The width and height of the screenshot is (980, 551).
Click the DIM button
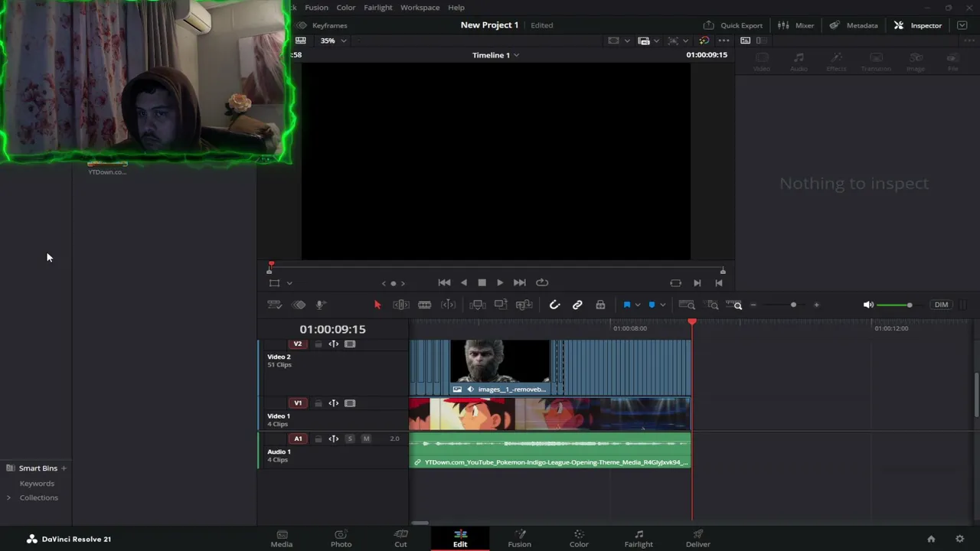[941, 305]
